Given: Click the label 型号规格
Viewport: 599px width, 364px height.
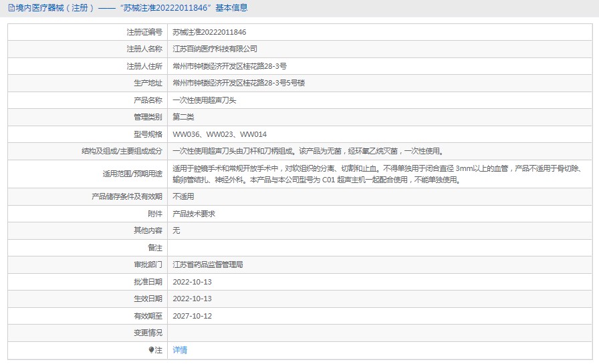Looking at the screenshot, I should pyautogui.click(x=148, y=134).
